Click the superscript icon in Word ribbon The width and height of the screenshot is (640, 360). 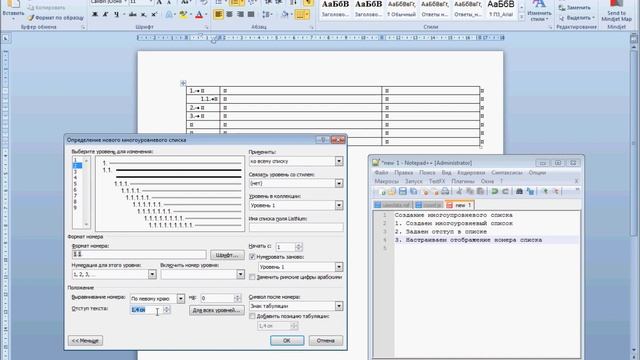[x=154, y=15]
